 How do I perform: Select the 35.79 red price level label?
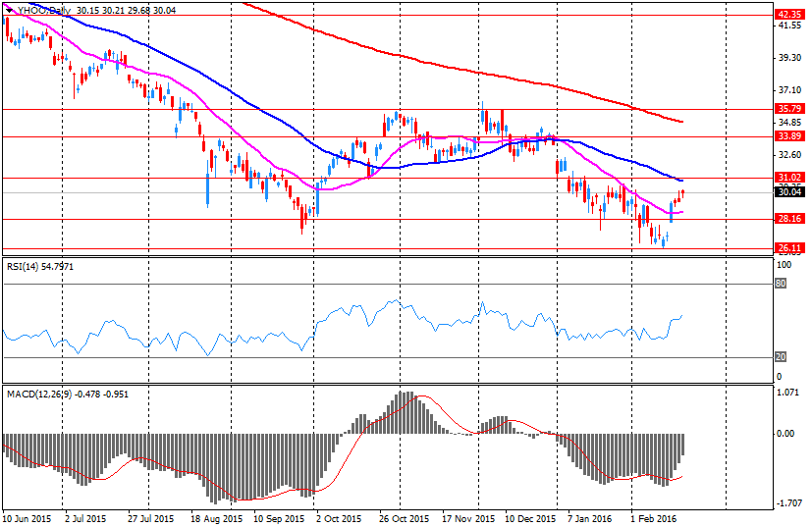(x=789, y=109)
